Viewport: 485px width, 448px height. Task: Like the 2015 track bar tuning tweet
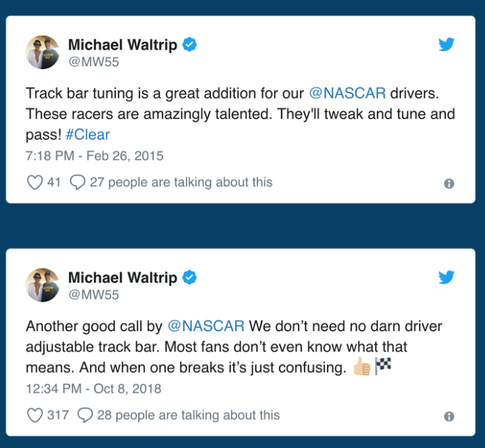tap(34, 182)
